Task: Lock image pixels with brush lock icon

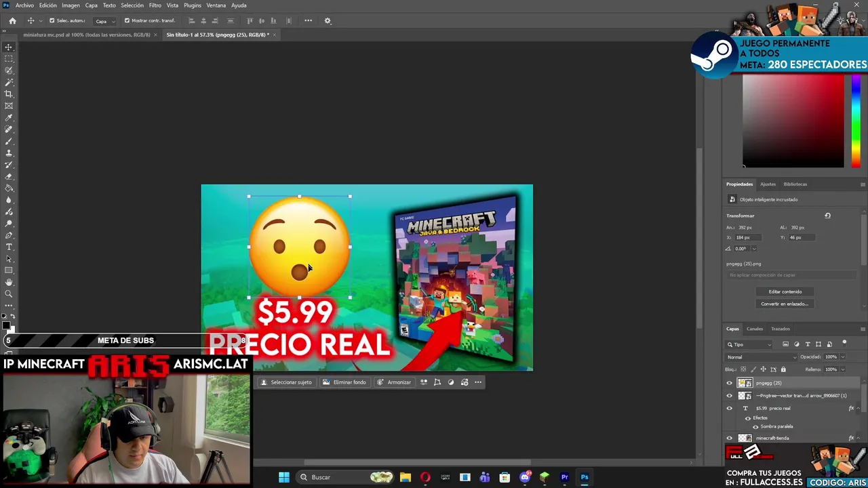Action: (752, 369)
